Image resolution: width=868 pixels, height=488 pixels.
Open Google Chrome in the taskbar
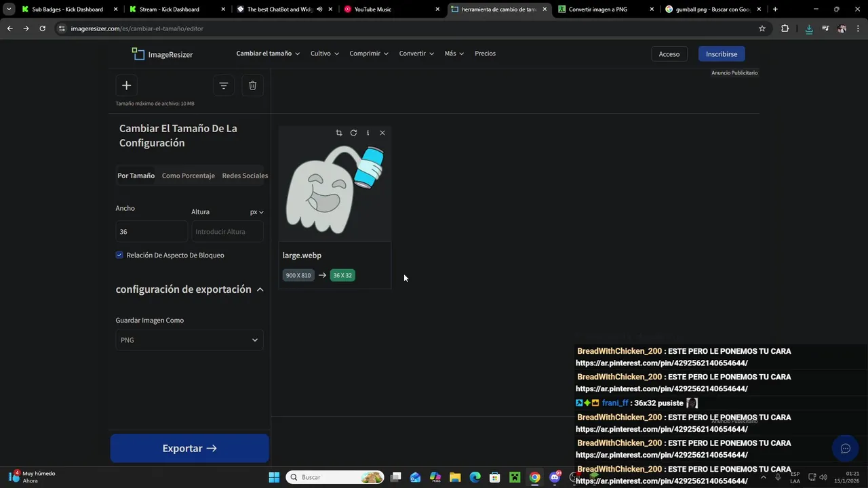point(535,477)
